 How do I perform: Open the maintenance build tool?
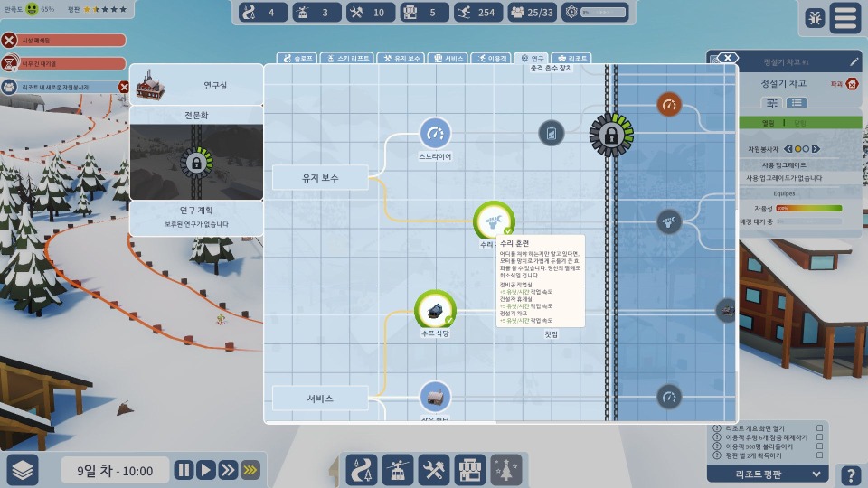click(x=430, y=470)
